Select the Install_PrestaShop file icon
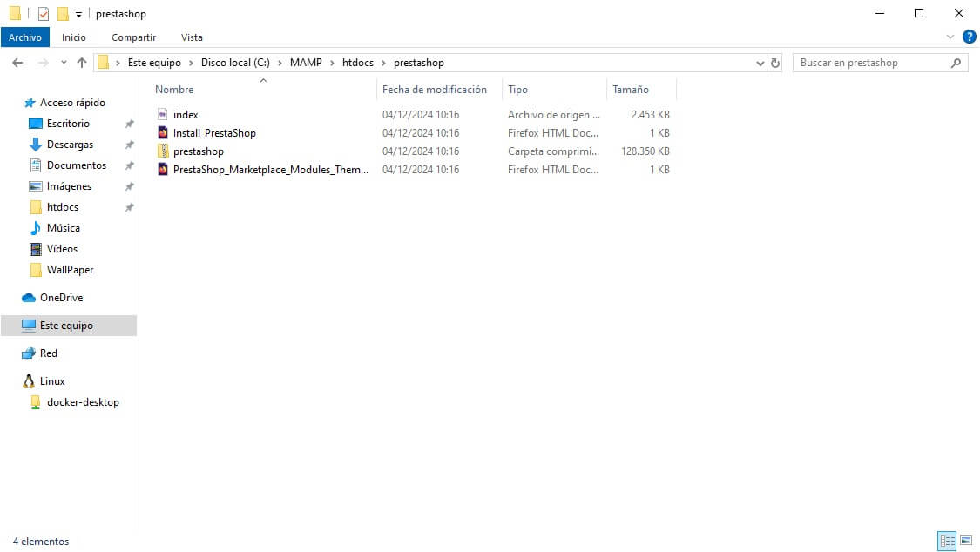980x552 pixels. (163, 132)
